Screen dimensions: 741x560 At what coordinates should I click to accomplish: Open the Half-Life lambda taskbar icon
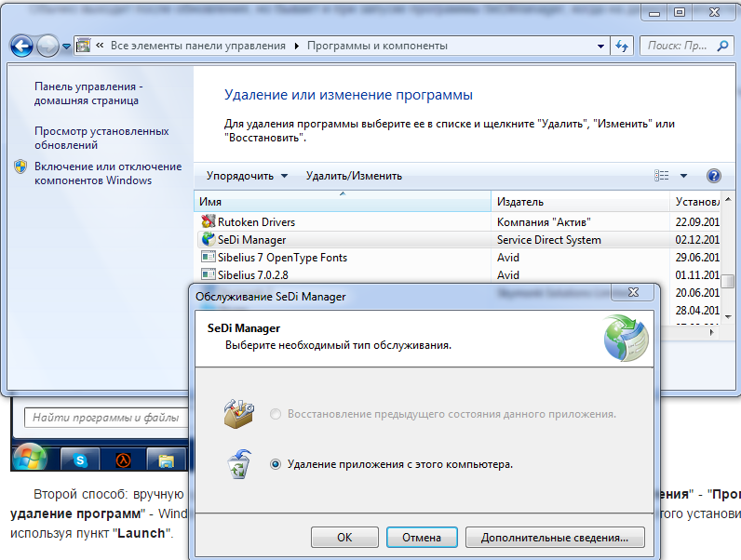click(123, 460)
